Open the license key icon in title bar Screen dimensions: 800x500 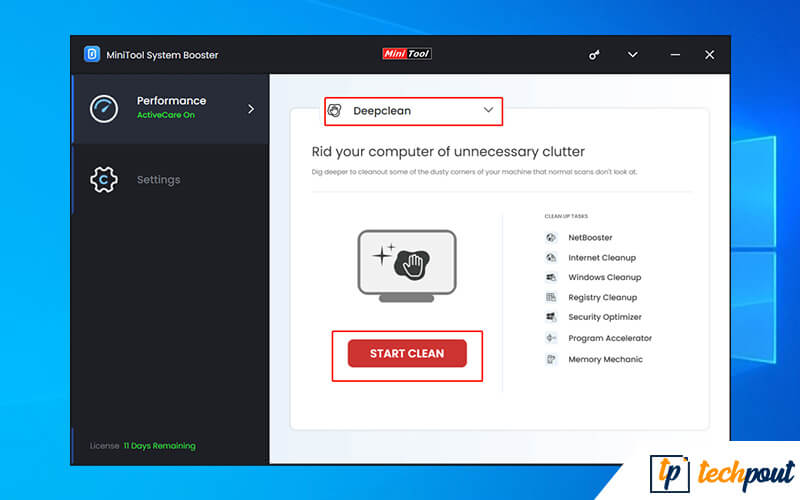pos(594,55)
